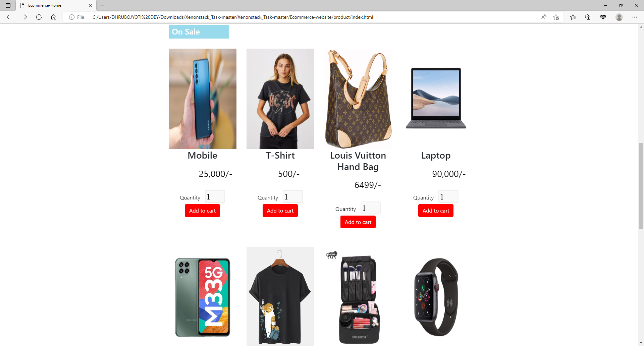Click the Apple Watch product image
Viewport: 644px width, 346px height.
436,297
